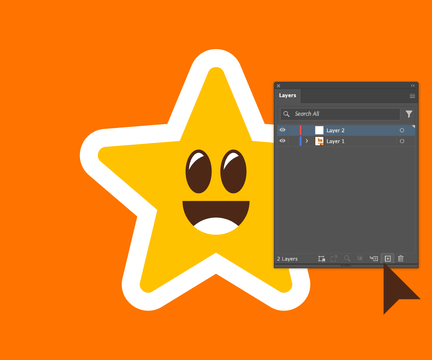Image resolution: width=432 pixels, height=360 pixels.
Task: Open the layer filter funnel icon
Action: (409, 114)
